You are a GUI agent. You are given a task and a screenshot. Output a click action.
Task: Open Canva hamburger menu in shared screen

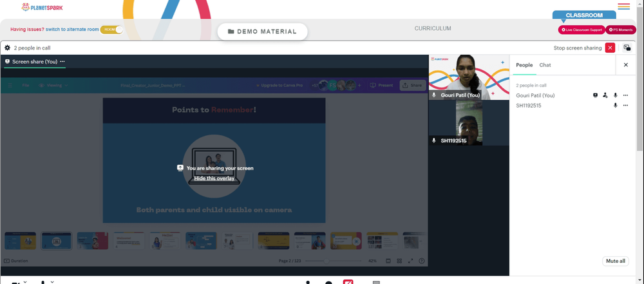[10, 86]
